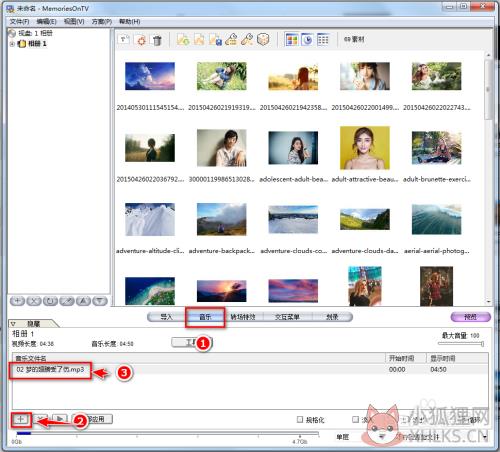Viewport: 500px width, 452px height.
Task: Click the 显示时间 column header
Action: (457, 358)
